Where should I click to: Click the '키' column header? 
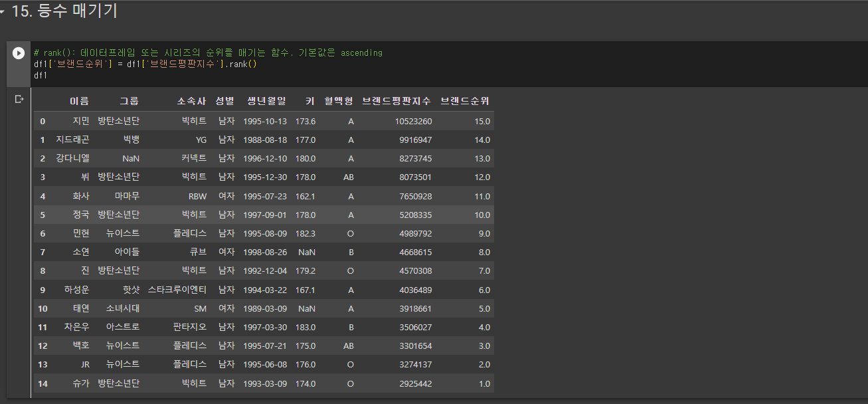310,101
